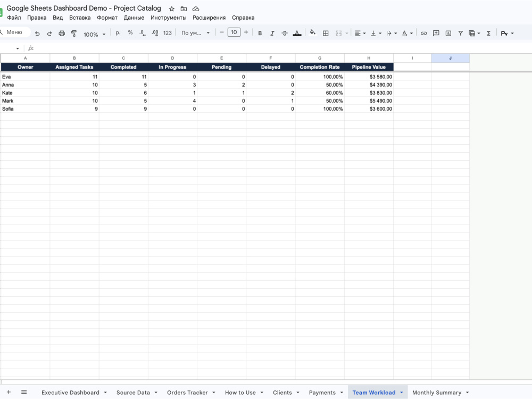Click the Create filter funnel icon
532x399 pixels.
coord(460,33)
